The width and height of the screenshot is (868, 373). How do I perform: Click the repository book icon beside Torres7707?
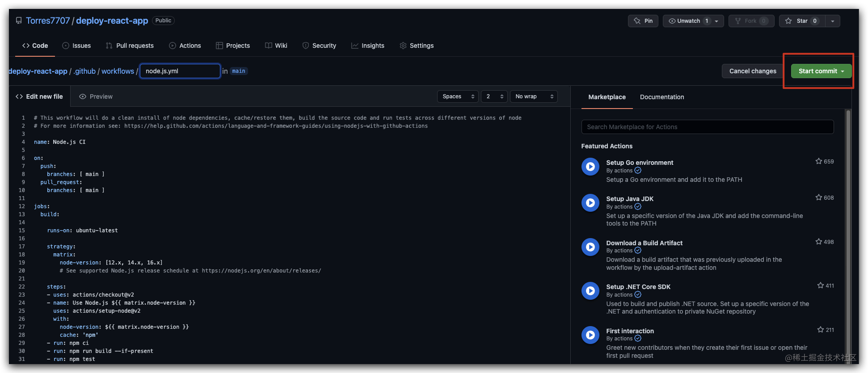coord(19,21)
